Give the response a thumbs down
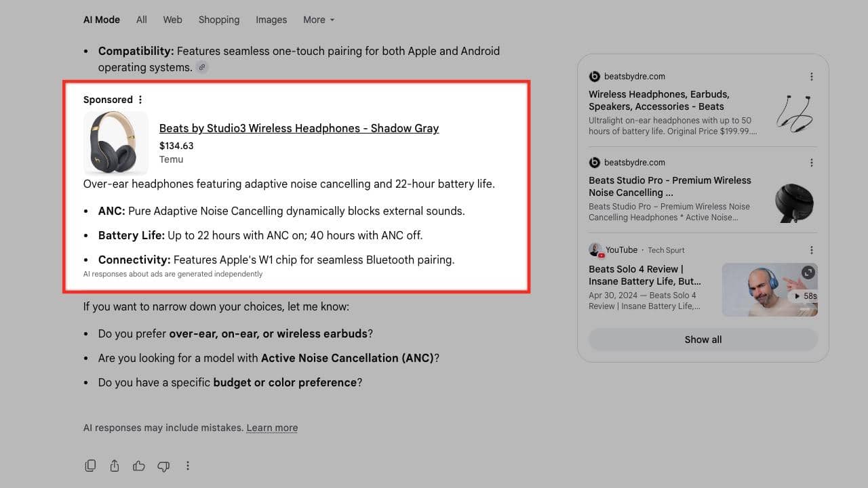868x488 pixels. (163, 466)
